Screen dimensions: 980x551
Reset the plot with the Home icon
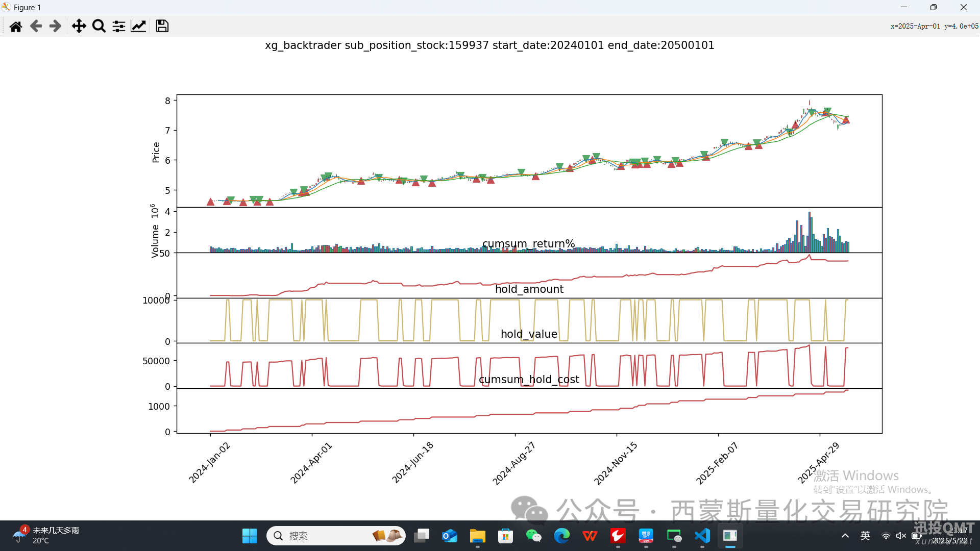pos(16,26)
